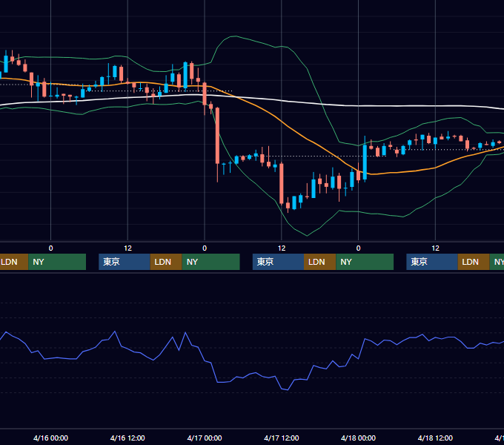Viewport: 504px width, 445px height.
Task: Click the green upper Bollinger band peak near 4/17
Action: click(236, 36)
